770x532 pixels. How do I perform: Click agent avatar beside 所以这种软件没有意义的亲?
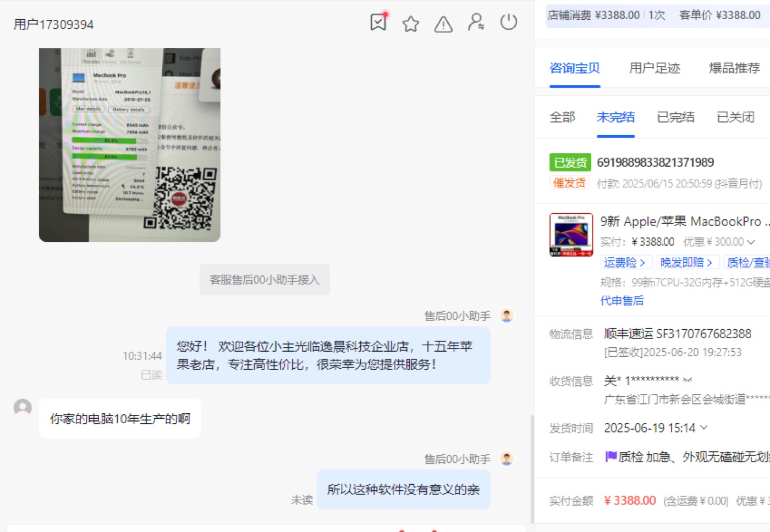click(507, 458)
